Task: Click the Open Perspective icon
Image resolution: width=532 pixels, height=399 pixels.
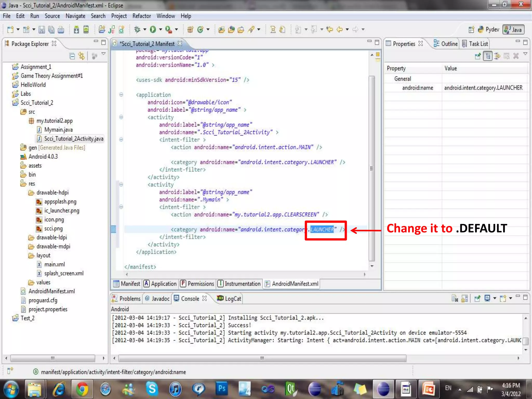Action: [471, 30]
